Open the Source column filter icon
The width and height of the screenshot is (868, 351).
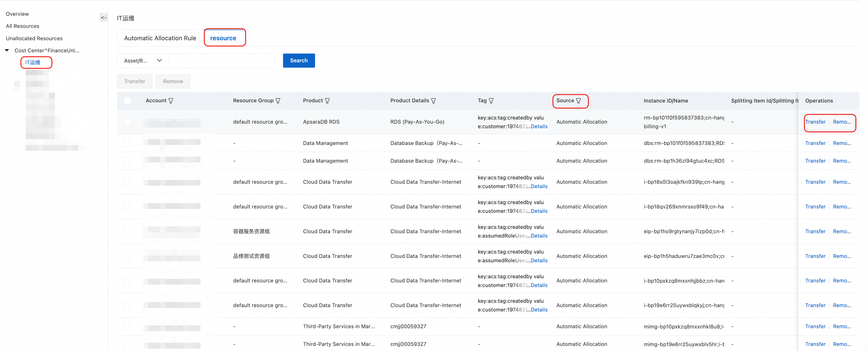click(x=579, y=101)
